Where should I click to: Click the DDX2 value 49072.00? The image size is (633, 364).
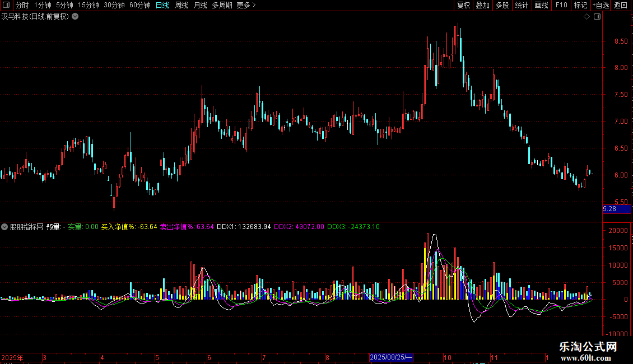[x=310, y=227]
